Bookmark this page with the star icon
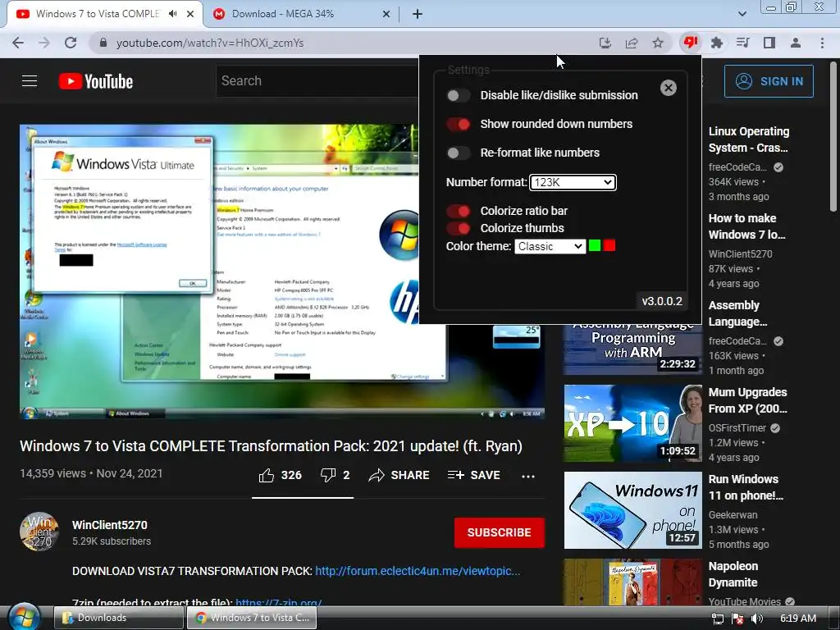Screen dimensions: 840x630 tap(658, 43)
